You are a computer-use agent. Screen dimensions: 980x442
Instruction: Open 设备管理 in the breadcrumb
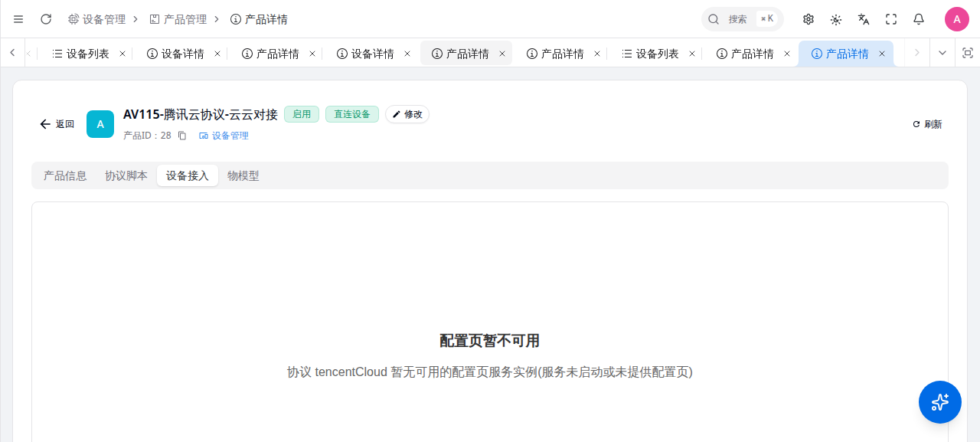[x=96, y=19]
